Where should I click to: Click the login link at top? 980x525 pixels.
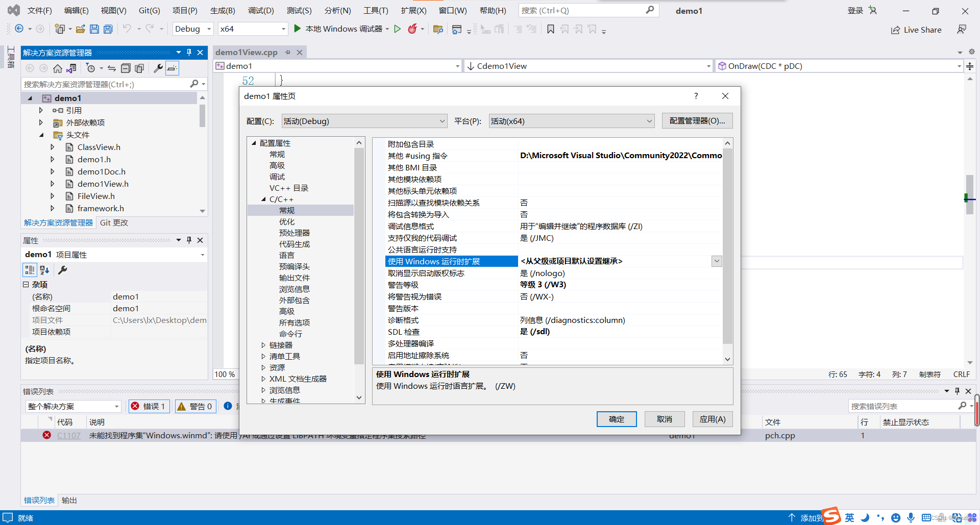click(x=855, y=11)
